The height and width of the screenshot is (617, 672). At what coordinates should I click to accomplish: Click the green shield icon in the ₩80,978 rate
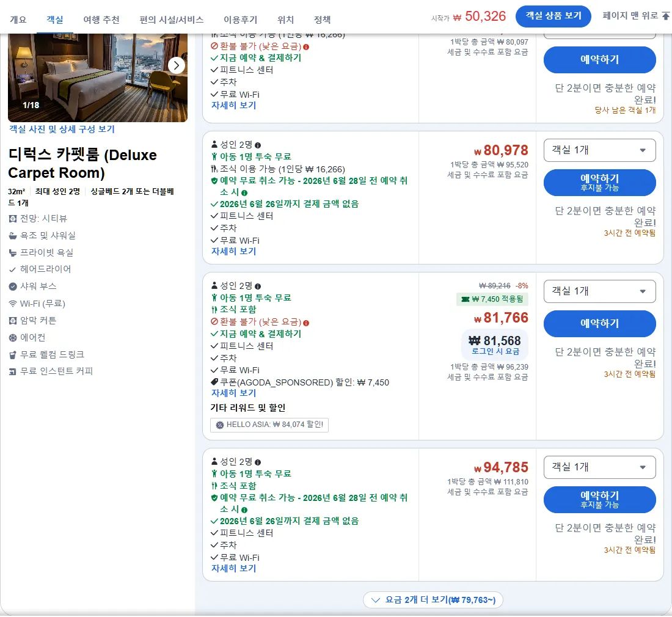[x=214, y=181]
